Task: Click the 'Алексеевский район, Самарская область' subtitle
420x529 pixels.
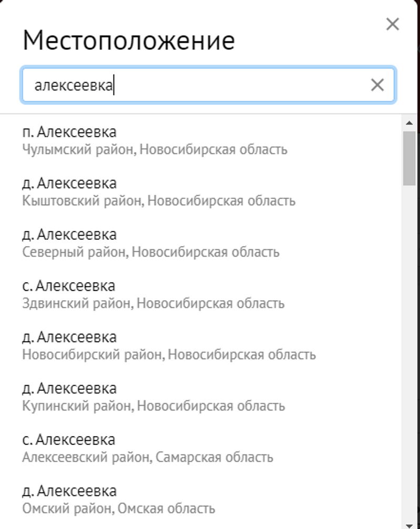Action: point(148,457)
